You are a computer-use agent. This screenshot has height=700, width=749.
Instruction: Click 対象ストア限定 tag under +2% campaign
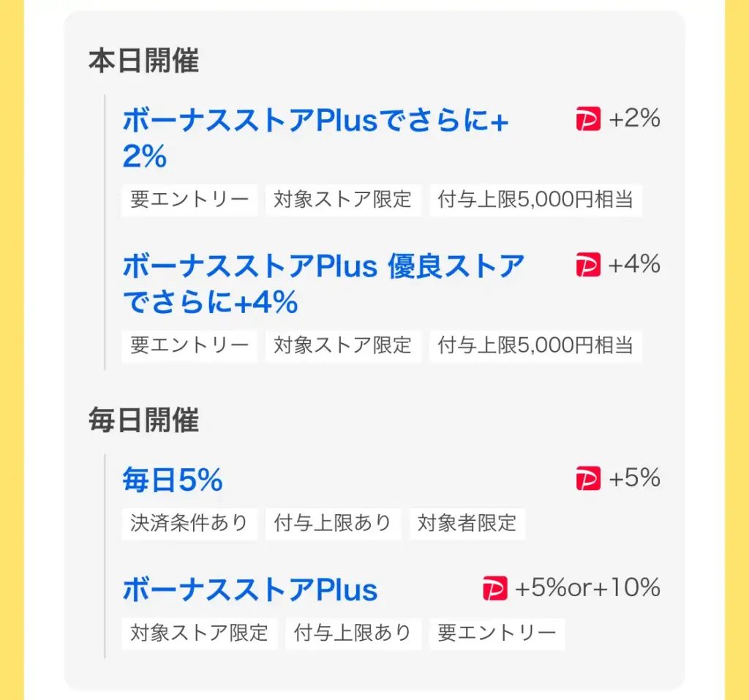[343, 200]
